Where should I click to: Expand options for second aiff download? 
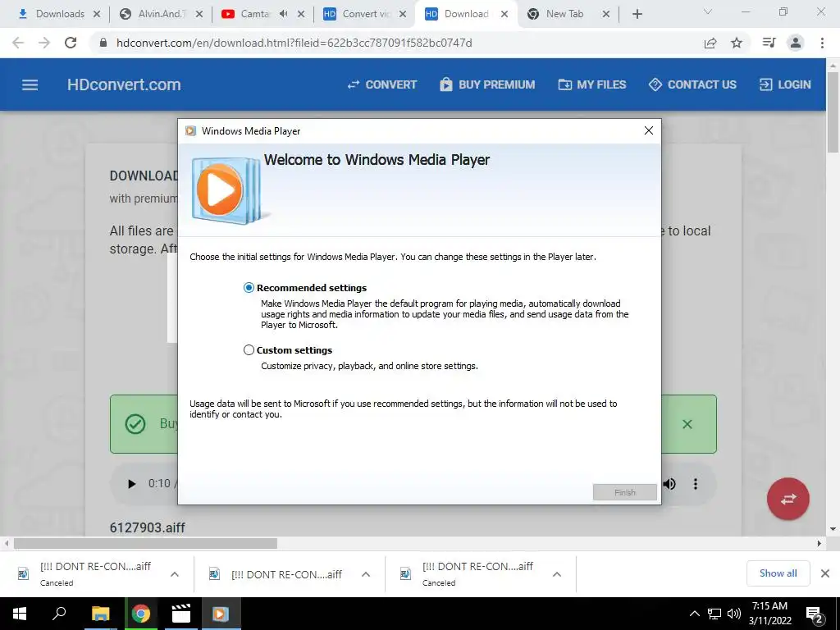click(x=366, y=574)
